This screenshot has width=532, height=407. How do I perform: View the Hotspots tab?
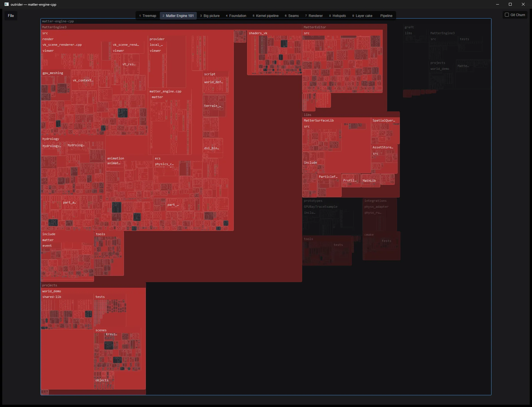click(x=337, y=16)
